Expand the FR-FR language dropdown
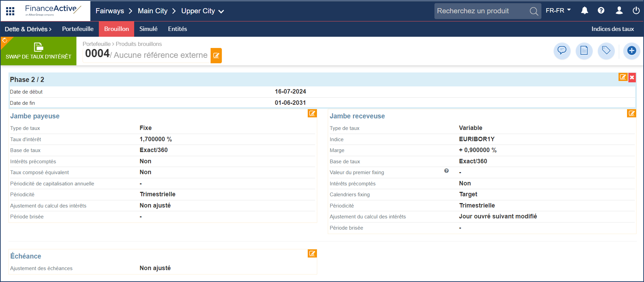This screenshot has height=282, width=644. click(x=558, y=11)
